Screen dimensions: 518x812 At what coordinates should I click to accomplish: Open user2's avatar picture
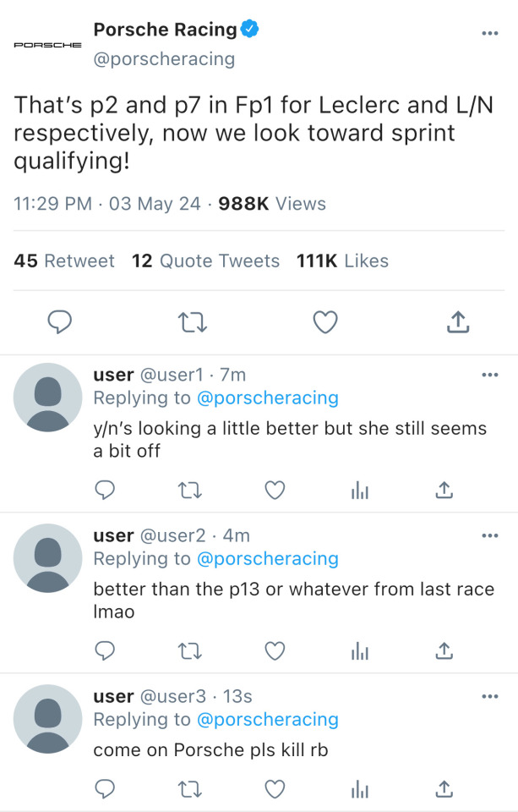pyautogui.click(x=48, y=557)
